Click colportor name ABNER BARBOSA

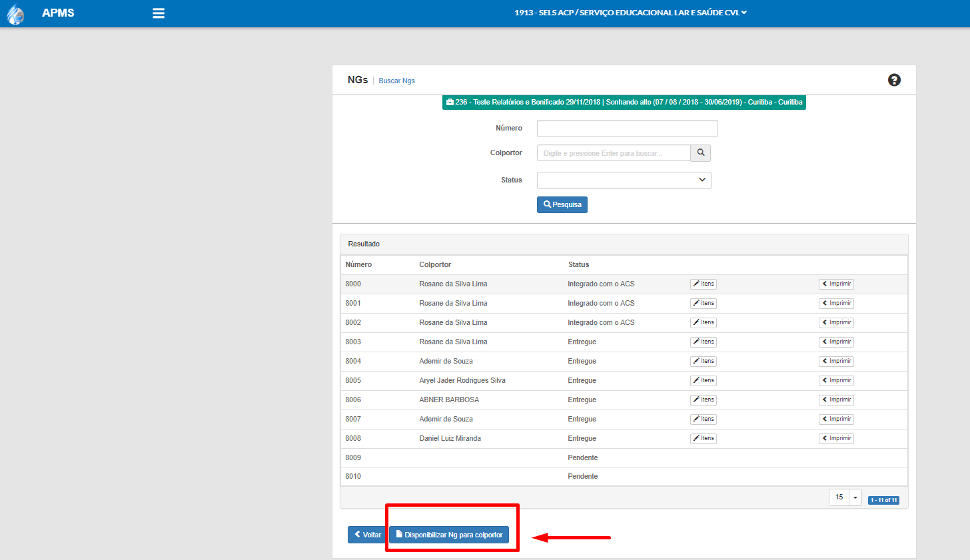449,400
